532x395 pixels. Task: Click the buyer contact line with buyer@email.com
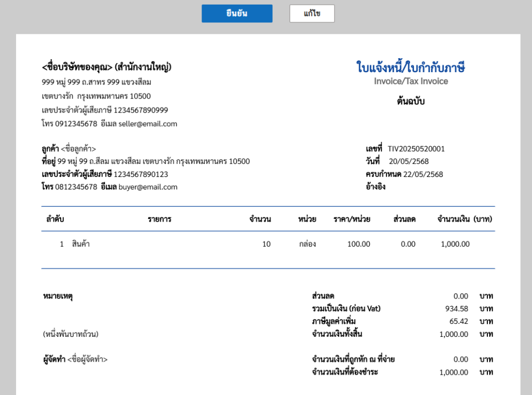pyautogui.click(x=109, y=187)
